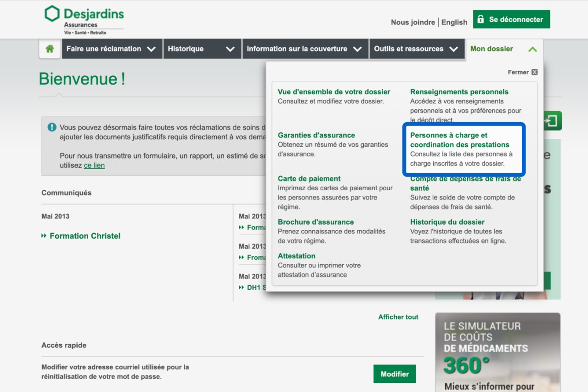
Task: Open Information sur la couverture dropdown
Action: pyautogui.click(x=304, y=49)
